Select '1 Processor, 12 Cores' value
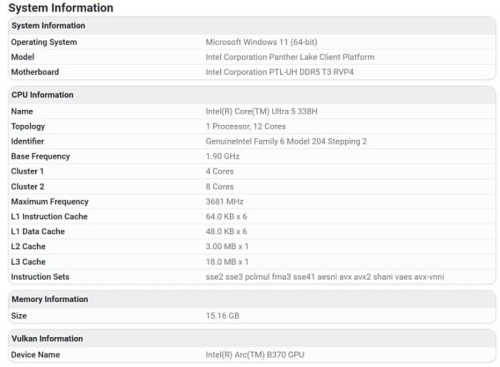Viewport: 500px width, 367px height. (x=246, y=126)
